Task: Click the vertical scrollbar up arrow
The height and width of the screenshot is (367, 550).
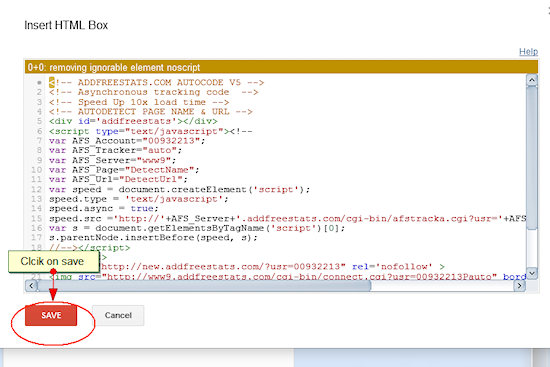Action: click(x=532, y=80)
